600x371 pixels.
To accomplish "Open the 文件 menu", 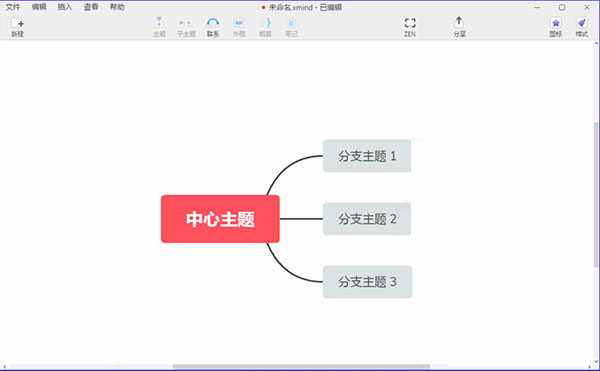I will 13,7.
